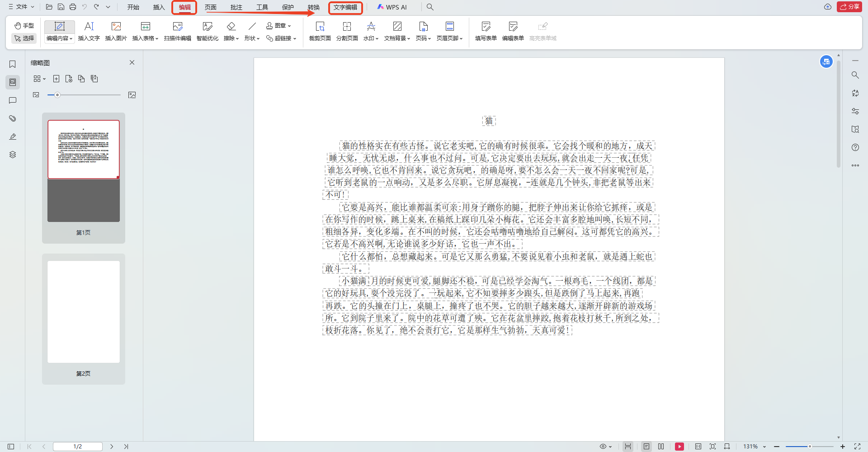The image size is (868, 452).
Task: Open the layers panel in sidebar
Action: 13,155
